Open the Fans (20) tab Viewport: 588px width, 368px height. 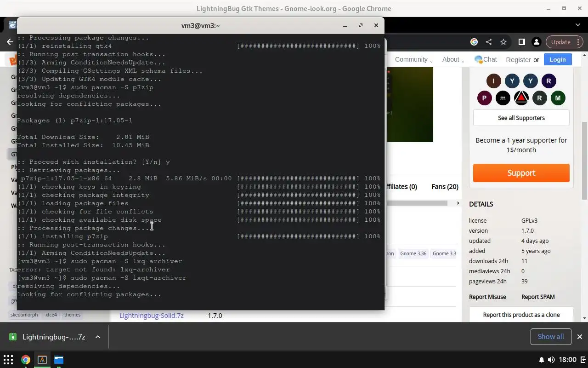click(x=445, y=186)
